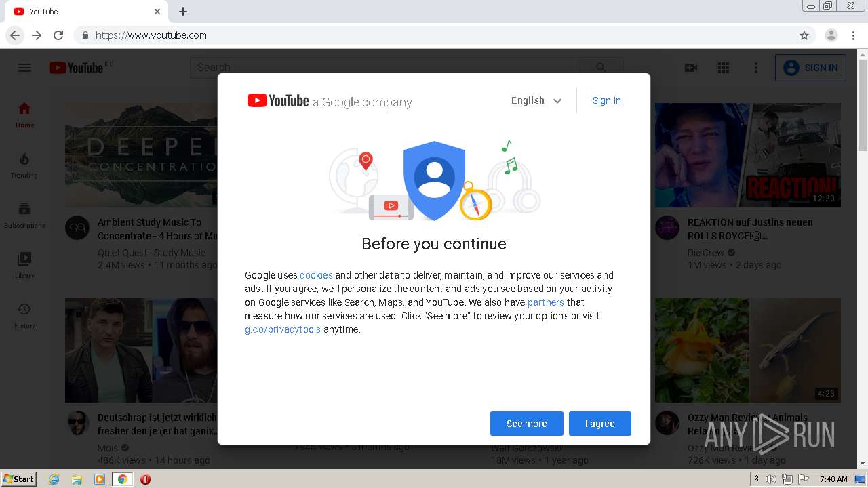Click the YouTube logo in the consent dialog
Viewport: 868px width, 488px height.
(278, 101)
